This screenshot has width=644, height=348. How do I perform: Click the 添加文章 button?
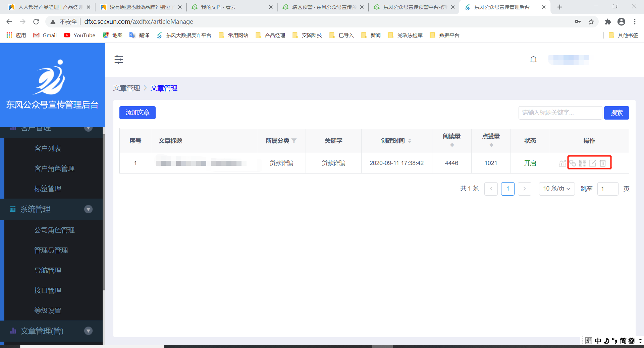(138, 113)
